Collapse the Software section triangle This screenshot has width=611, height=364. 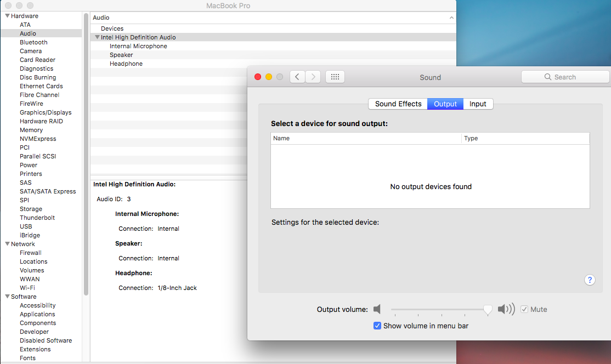pyautogui.click(x=7, y=297)
